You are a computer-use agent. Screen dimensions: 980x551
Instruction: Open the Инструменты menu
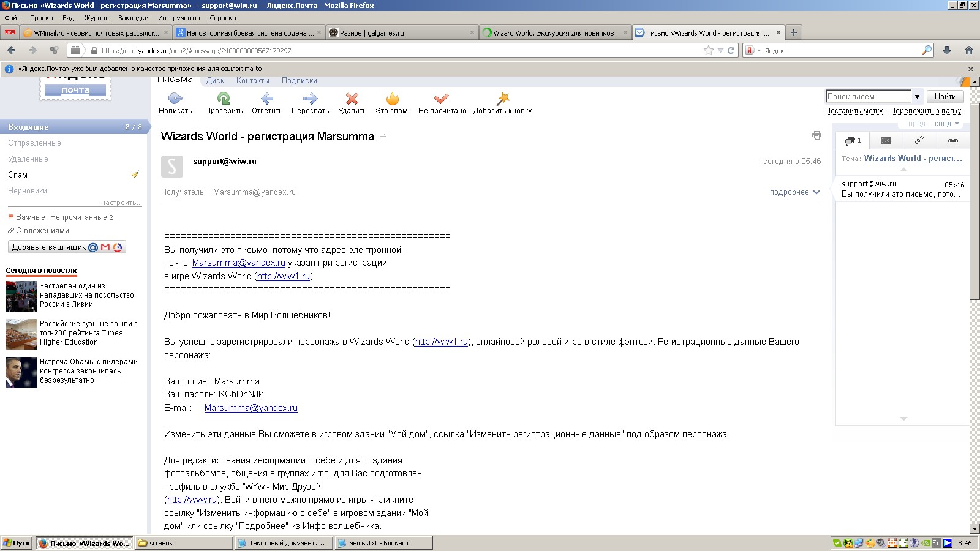click(179, 18)
